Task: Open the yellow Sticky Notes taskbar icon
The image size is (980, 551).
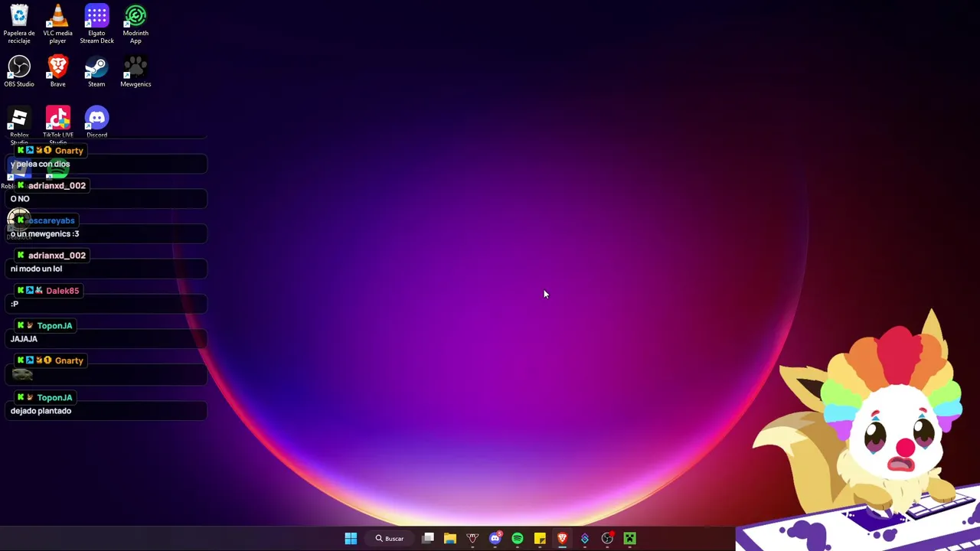Action: 540,539
